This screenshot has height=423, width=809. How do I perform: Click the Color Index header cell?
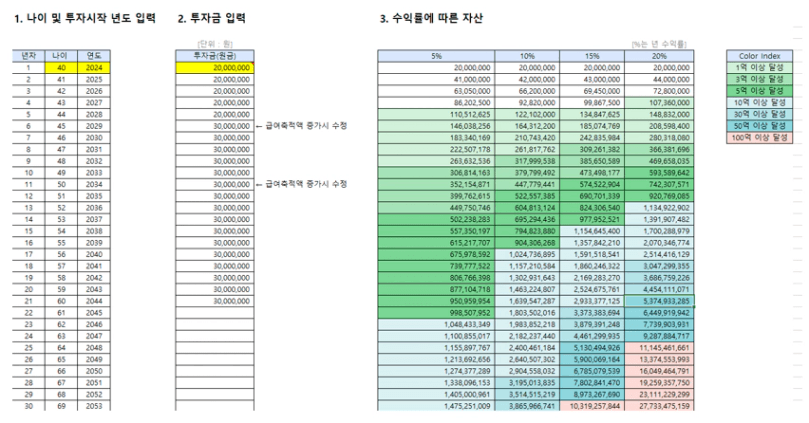click(759, 56)
